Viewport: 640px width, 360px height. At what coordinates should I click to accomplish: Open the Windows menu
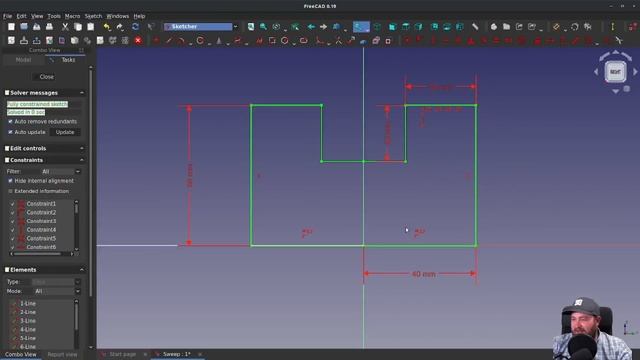click(x=118, y=16)
